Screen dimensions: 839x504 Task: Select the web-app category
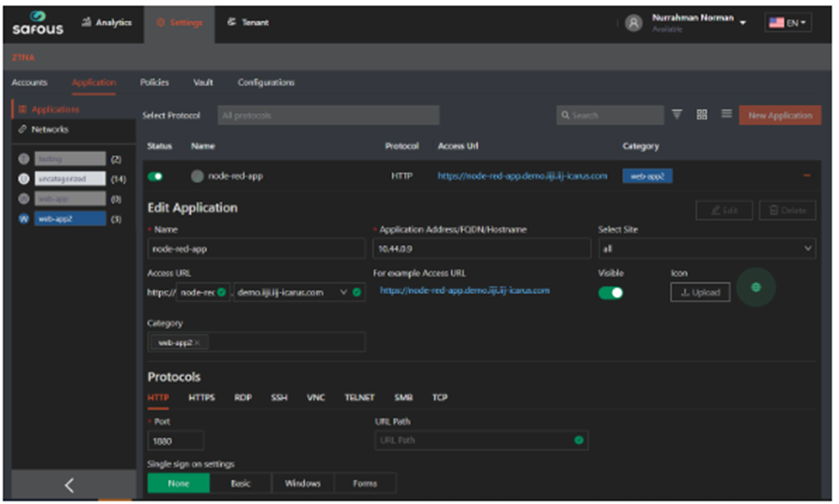click(x=70, y=199)
